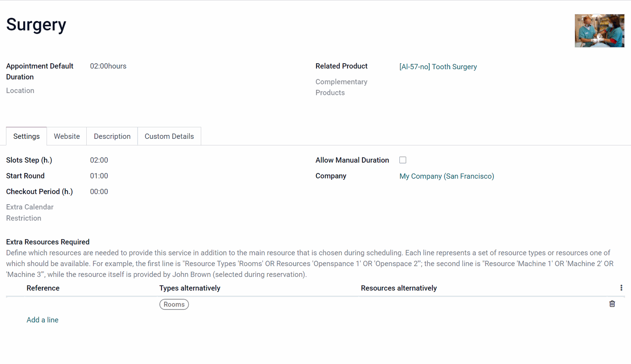
Task: Click the Surgery photo thumbnail
Action: (599, 31)
